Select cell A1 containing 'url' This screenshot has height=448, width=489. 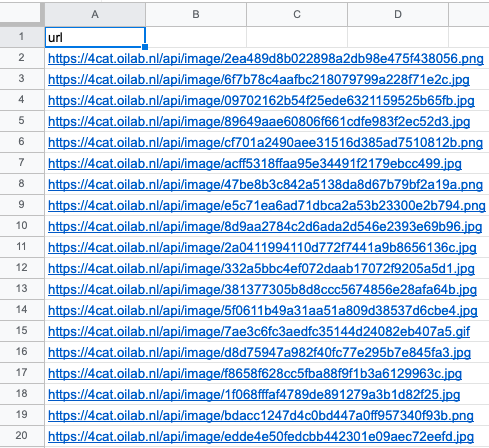(95, 37)
